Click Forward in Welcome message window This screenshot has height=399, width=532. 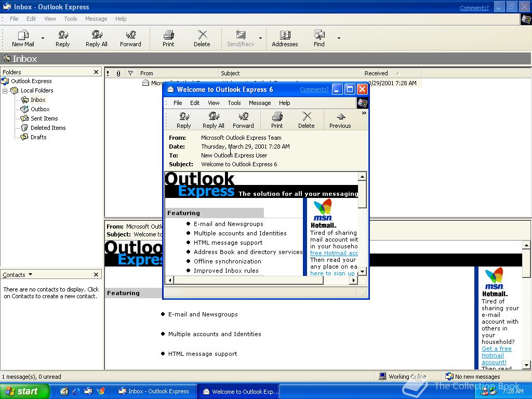click(x=243, y=120)
